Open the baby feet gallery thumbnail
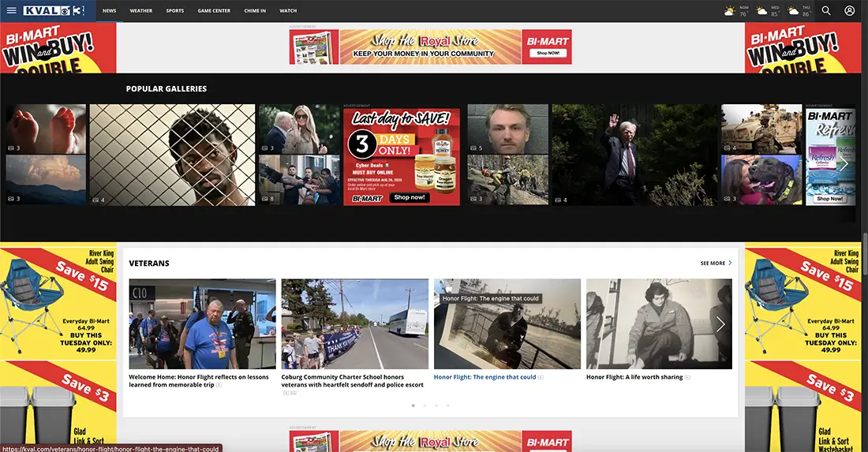 pyautogui.click(x=46, y=129)
